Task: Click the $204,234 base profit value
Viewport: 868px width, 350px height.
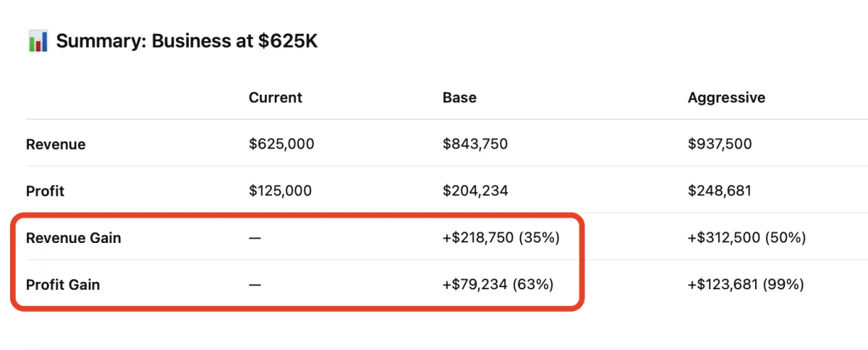Action: click(x=475, y=191)
